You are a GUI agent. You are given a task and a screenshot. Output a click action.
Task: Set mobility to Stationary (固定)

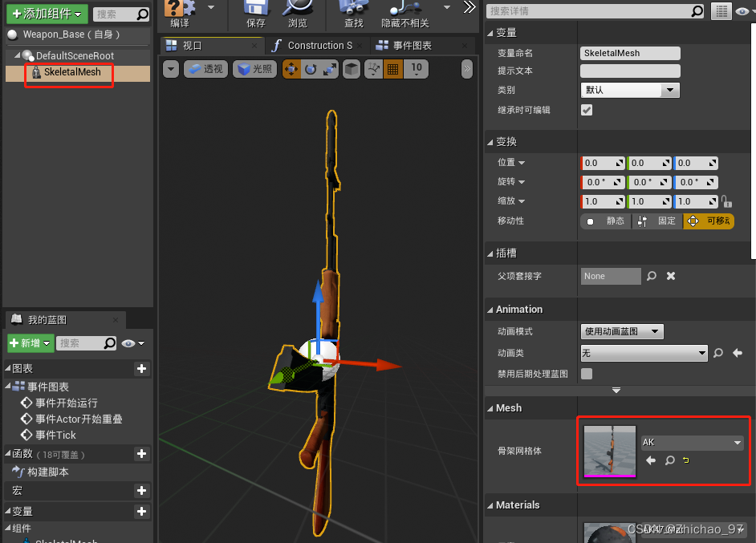pos(657,221)
